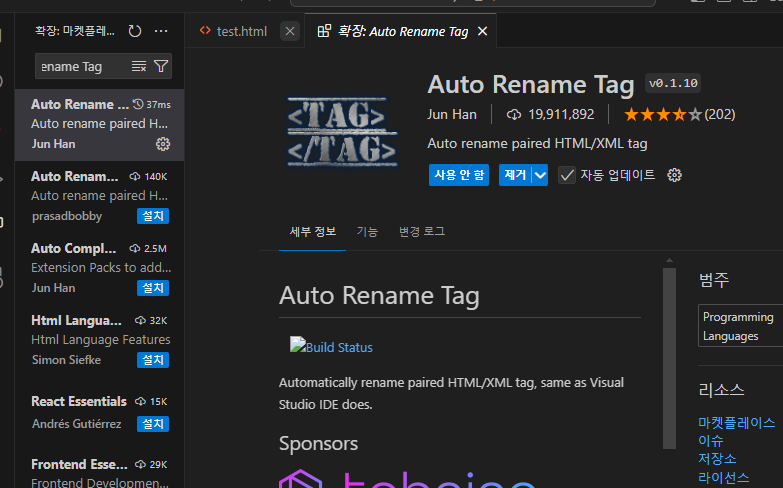Click the extension tab icon for Auto Rename Tag
Screen dimensions: 783x488
(x=324, y=31)
